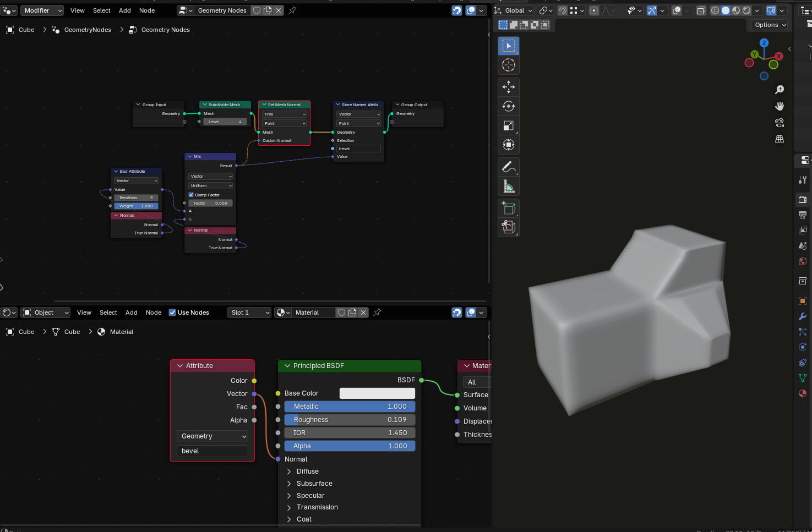Enable wireframe viewport shading

point(715,10)
